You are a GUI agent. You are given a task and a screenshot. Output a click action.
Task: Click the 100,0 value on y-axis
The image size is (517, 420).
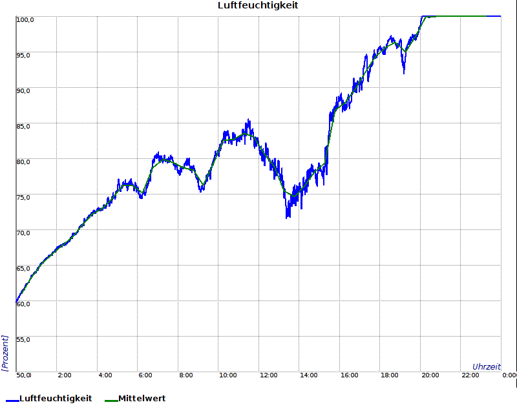[x=25, y=19]
